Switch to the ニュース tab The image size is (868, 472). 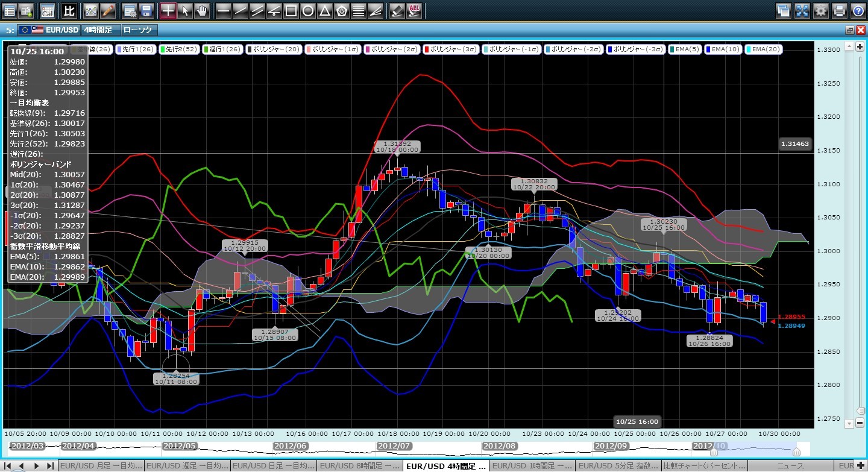(790, 466)
